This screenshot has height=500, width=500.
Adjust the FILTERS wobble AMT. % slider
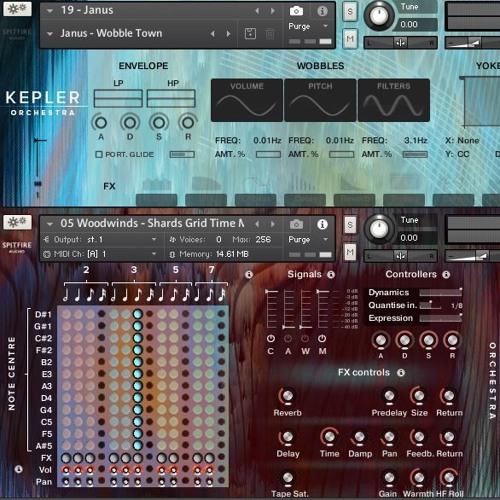click(x=415, y=154)
